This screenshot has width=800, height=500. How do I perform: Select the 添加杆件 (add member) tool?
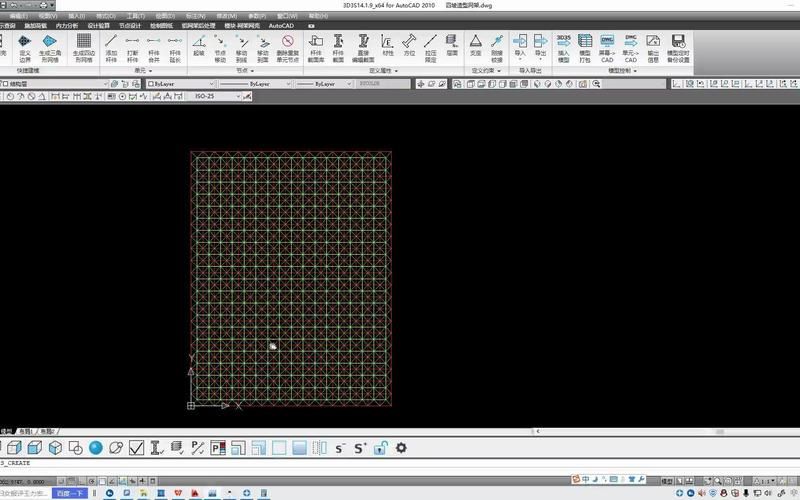[111, 46]
